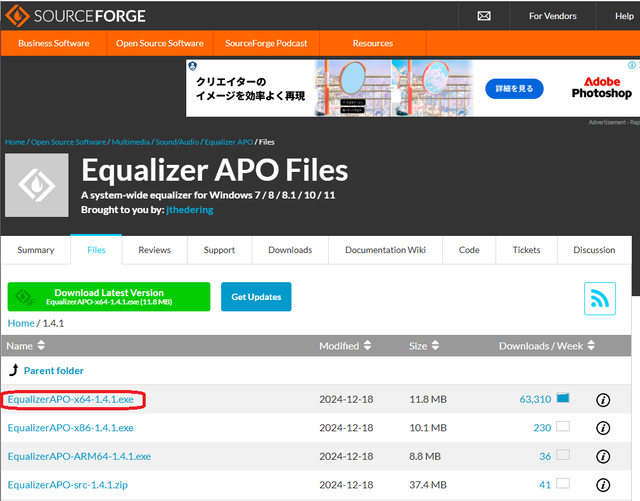Click the 230 downloads count

(x=542, y=428)
